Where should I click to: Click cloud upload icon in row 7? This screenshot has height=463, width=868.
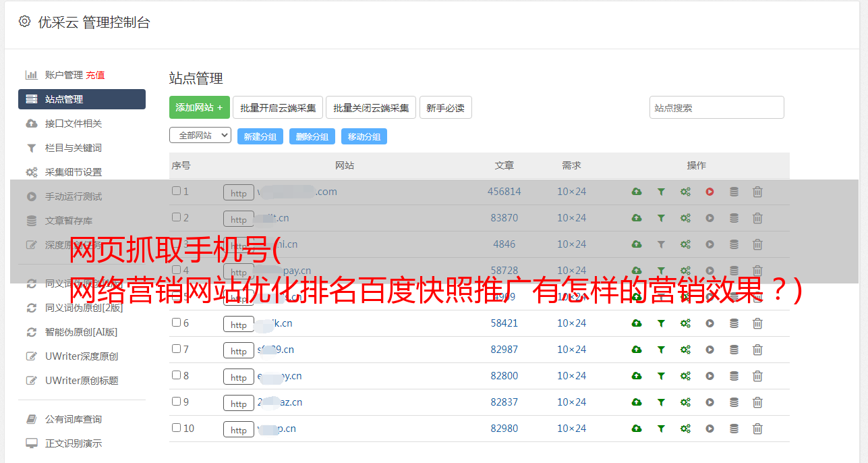coord(637,350)
